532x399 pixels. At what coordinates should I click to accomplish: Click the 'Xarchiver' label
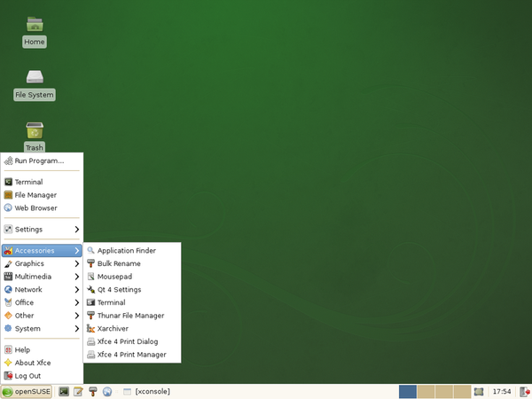[113, 328]
